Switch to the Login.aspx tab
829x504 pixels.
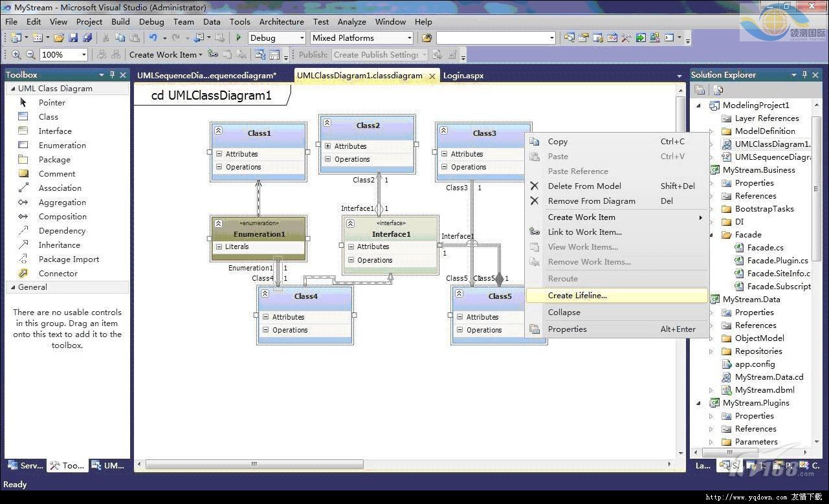point(463,76)
